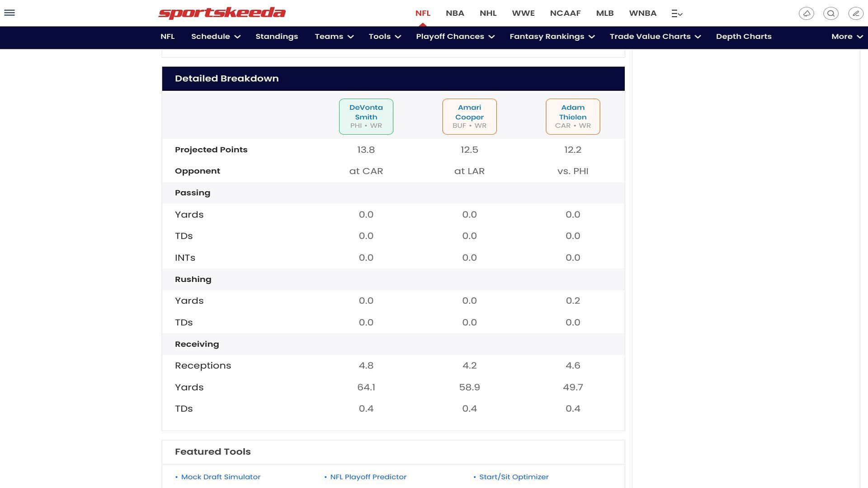Open the Start/Sit Optimizer link
The image size is (868, 488).
[514, 477]
